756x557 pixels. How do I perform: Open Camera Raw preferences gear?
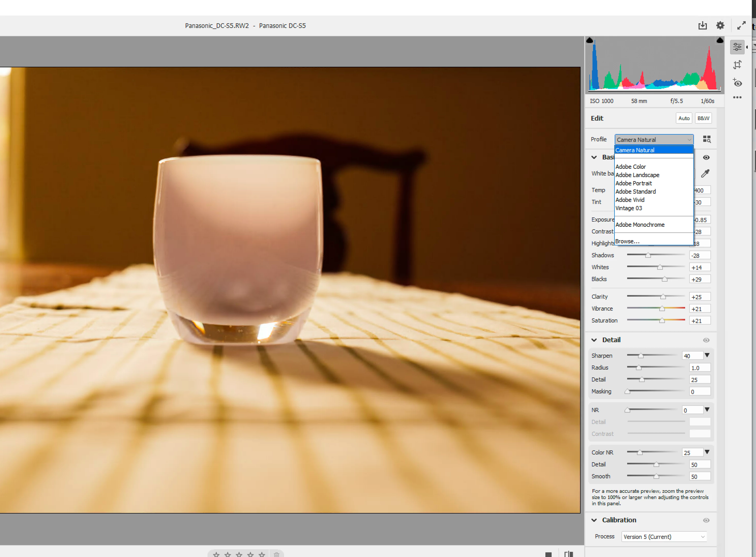point(720,26)
